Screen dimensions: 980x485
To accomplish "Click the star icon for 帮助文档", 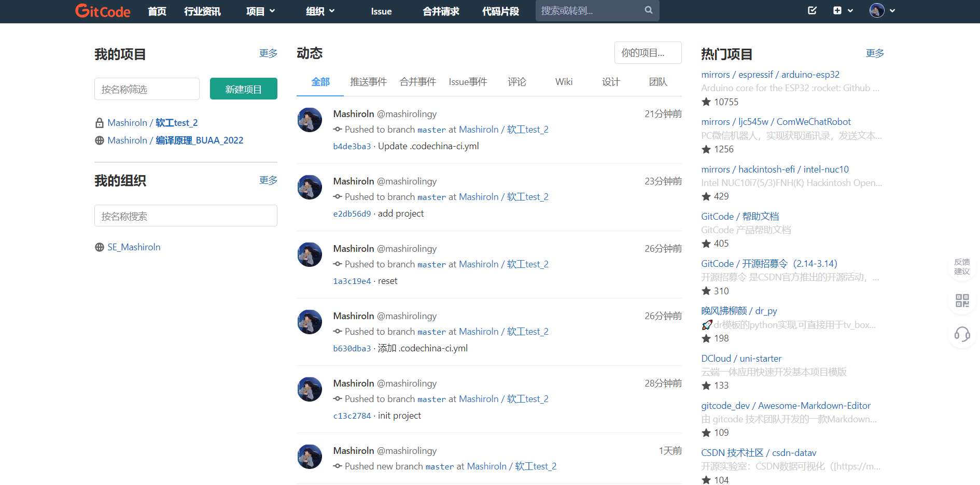I will [x=706, y=244].
